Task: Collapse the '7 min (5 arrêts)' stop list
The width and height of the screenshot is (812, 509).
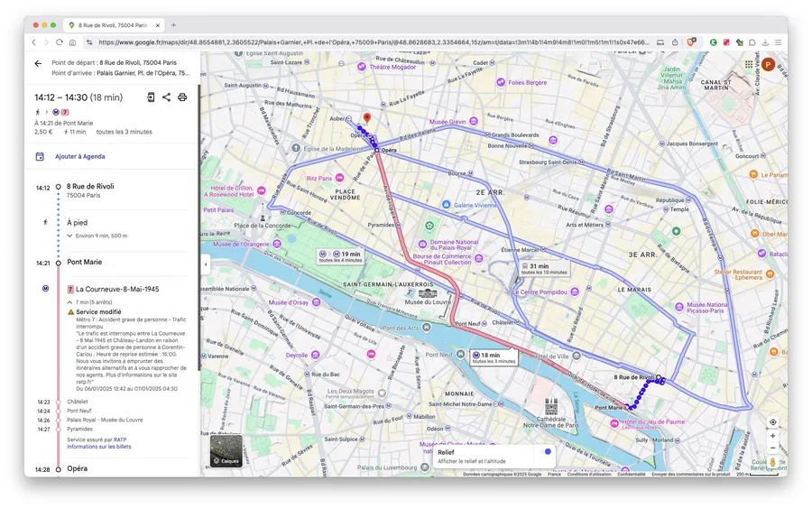Action: point(90,301)
